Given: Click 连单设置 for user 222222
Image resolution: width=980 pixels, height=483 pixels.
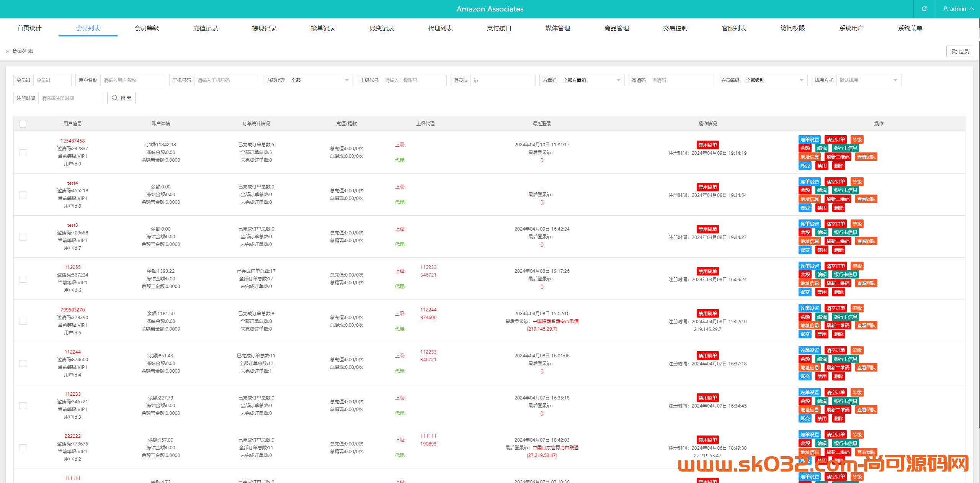Looking at the screenshot, I should pos(809,434).
